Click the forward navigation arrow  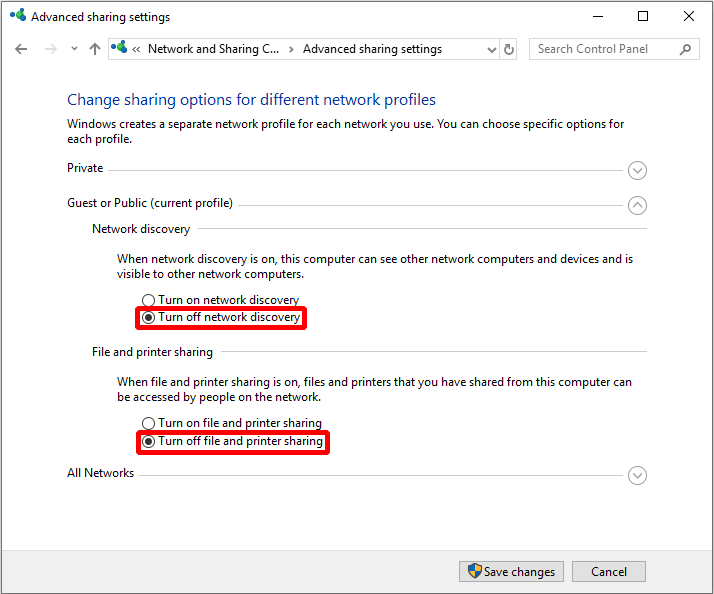51,49
